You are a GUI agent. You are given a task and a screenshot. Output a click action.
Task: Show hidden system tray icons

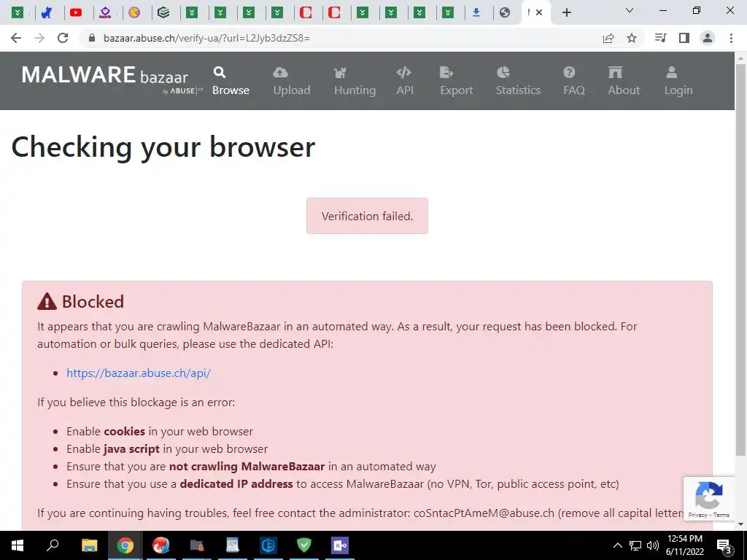tap(617, 545)
